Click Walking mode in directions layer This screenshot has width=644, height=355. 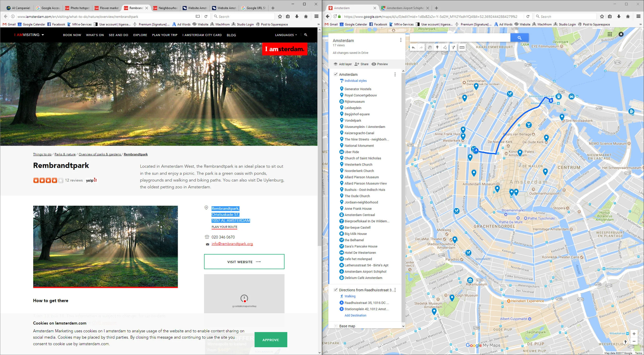pos(350,296)
